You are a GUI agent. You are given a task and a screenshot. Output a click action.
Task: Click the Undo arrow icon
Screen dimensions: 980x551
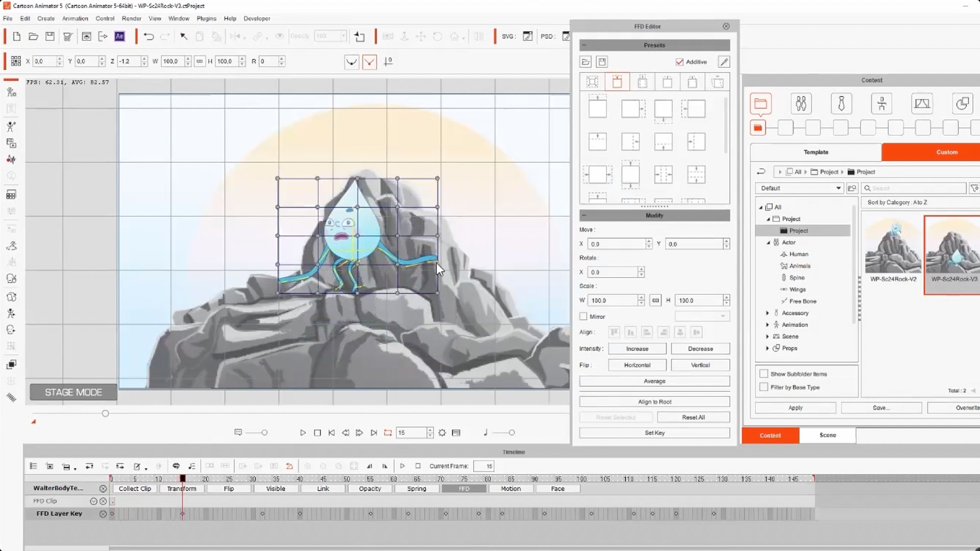pyautogui.click(x=149, y=36)
